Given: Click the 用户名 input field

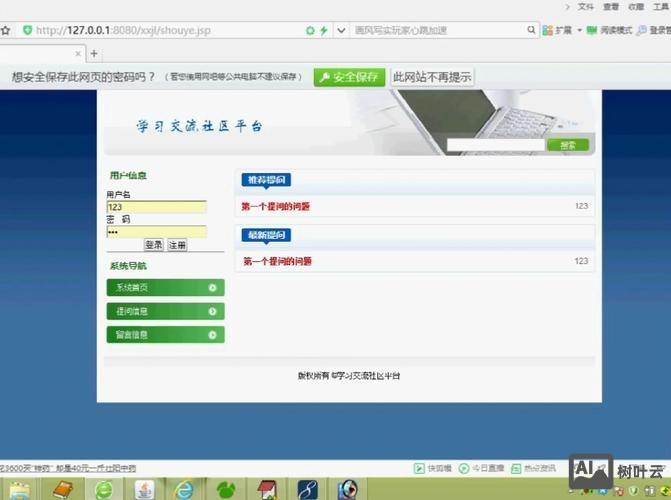Looking at the screenshot, I should pyautogui.click(x=156, y=207).
